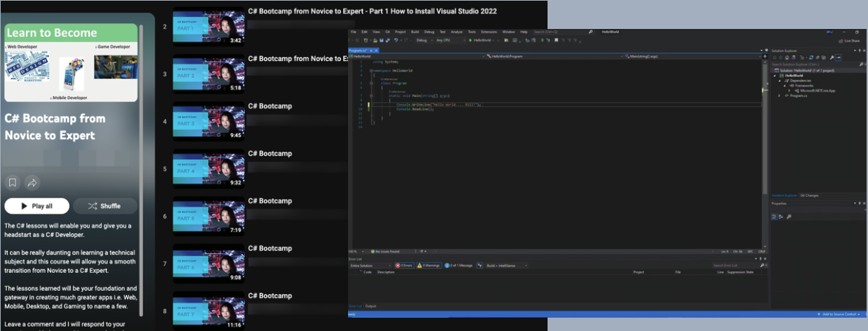Click the Home icon in Solution Explorer toolbar
The height and width of the screenshot is (331, 868).
click(x=787, y=57)
